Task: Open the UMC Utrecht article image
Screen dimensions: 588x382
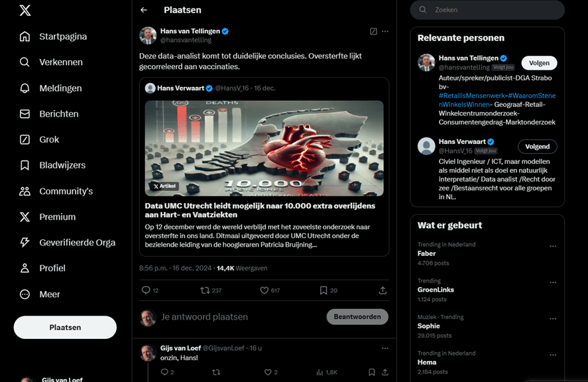Action: click(264, 148)
